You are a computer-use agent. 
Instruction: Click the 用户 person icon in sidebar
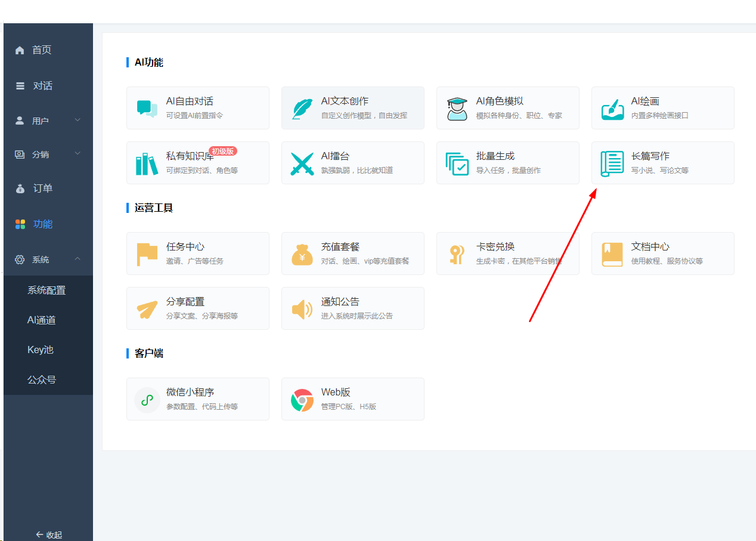pos(20,120)
